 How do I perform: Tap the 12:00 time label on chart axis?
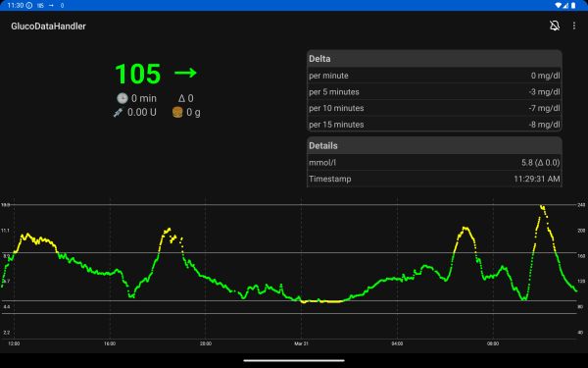(14, 343)
